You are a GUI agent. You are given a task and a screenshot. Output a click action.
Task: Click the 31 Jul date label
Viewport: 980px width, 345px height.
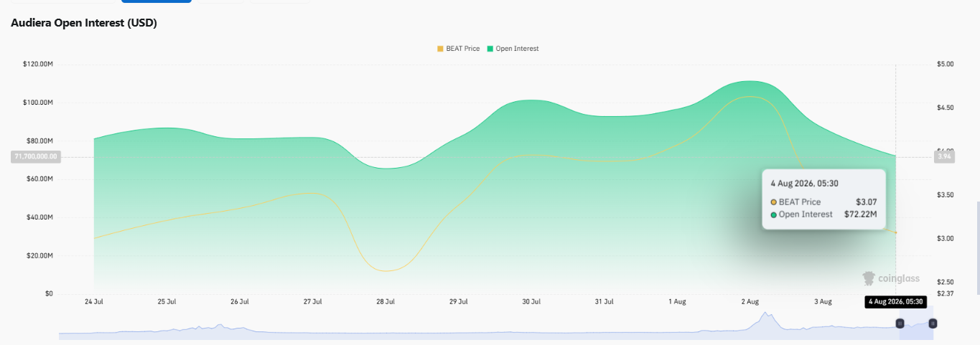pyautogui.click(x=605, y=302)
